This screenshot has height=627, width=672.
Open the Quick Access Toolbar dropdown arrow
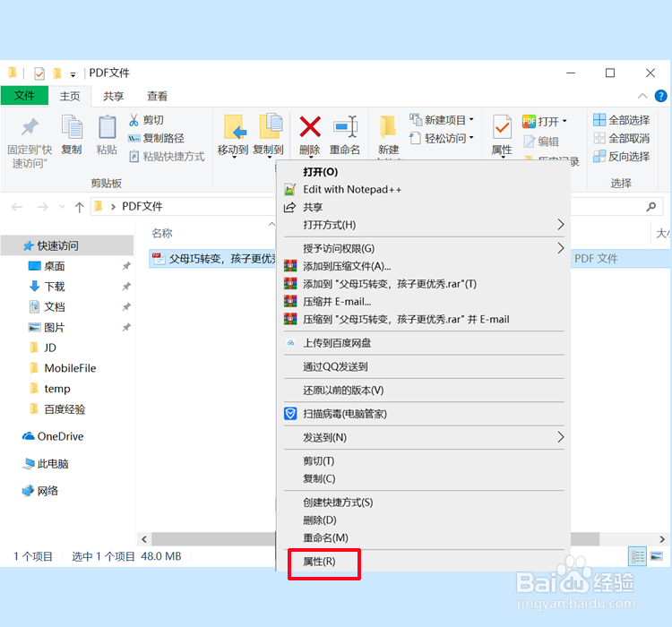pos(73,75)
